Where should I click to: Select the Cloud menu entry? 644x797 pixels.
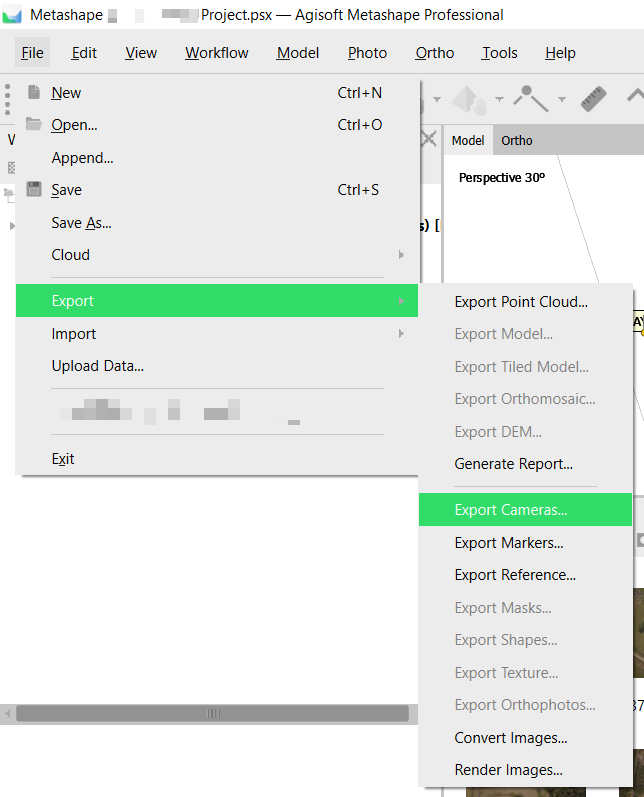coord(217,255)
